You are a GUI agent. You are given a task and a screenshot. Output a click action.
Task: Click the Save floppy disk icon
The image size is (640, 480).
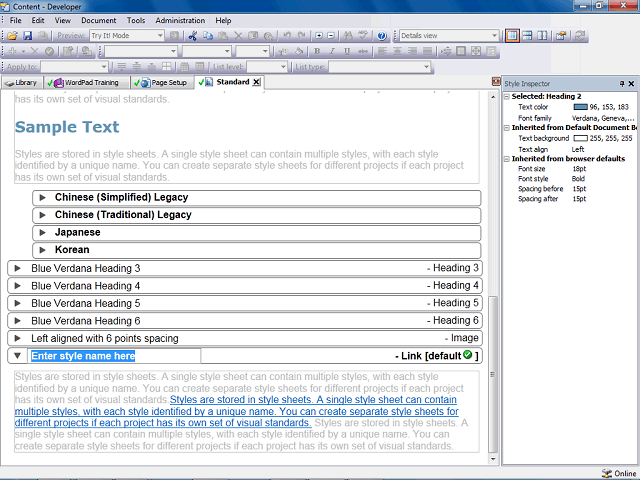coord(27,36)
